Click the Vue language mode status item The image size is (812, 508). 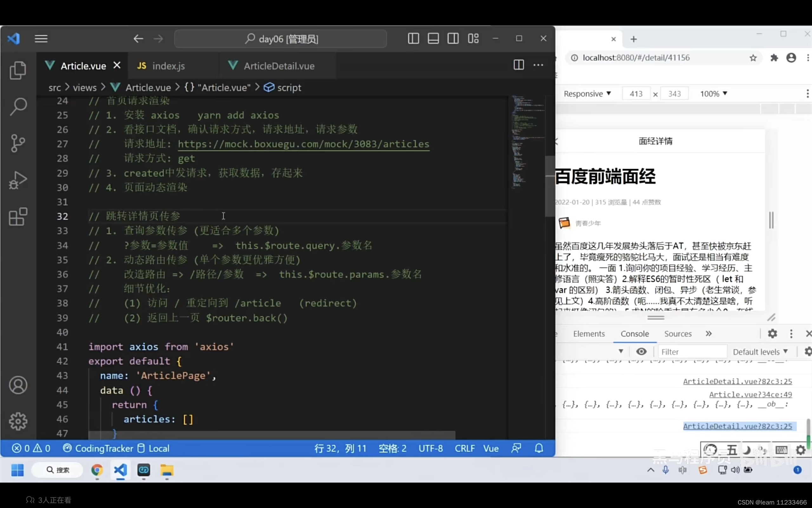coord(491,448)
